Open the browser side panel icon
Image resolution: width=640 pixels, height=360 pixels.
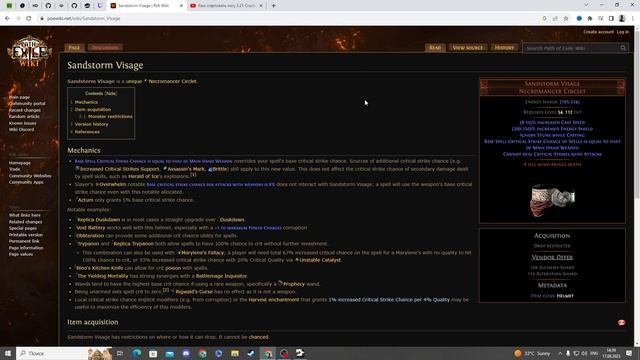click(611, 18)
